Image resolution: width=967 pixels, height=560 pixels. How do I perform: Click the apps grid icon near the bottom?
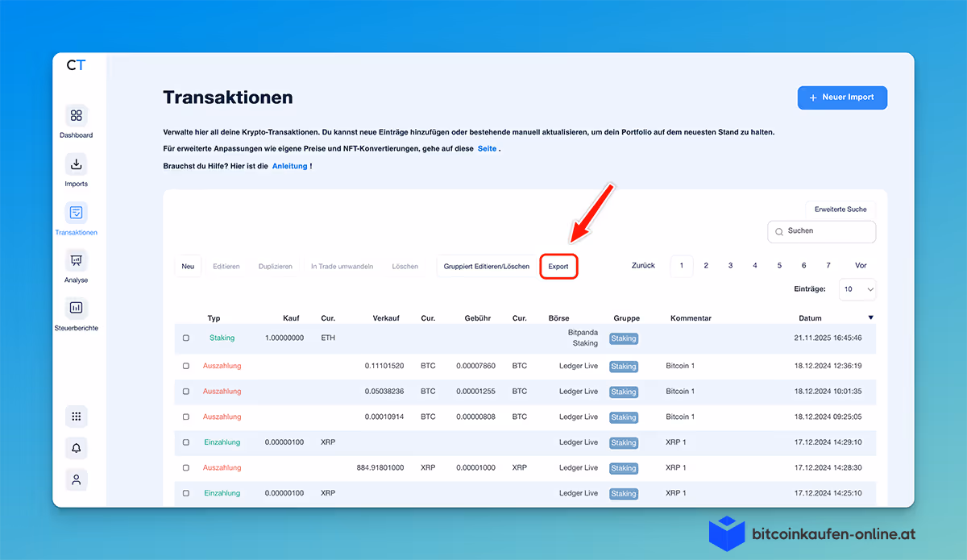[76, 416]
